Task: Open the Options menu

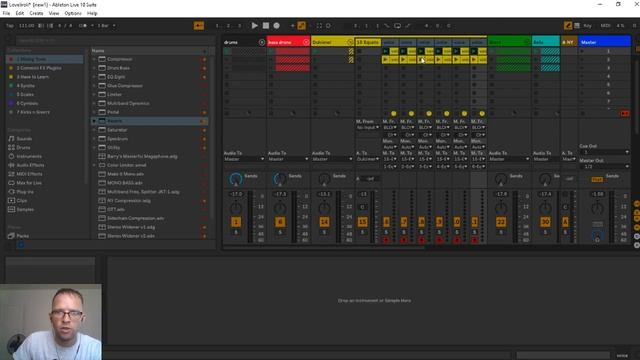Action: (x=73, y=13)
